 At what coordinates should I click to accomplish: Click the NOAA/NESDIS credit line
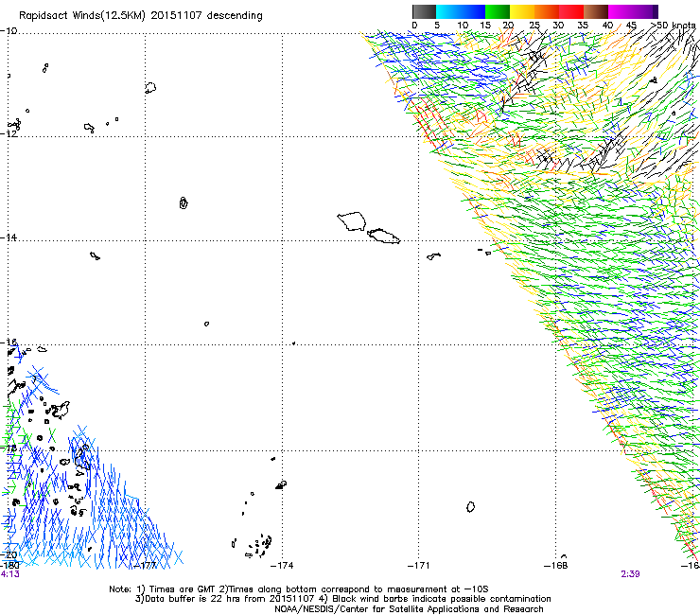[x=409, y=609]
